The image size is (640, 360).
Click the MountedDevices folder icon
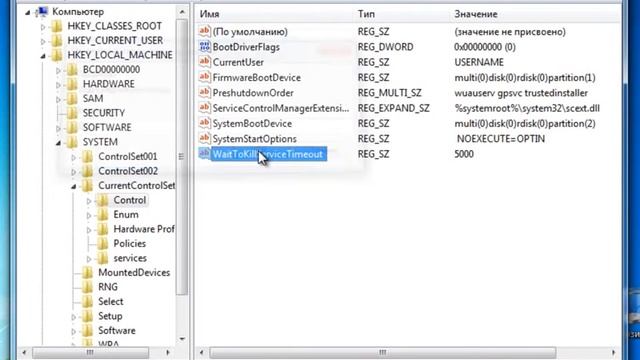coord(87,273)
